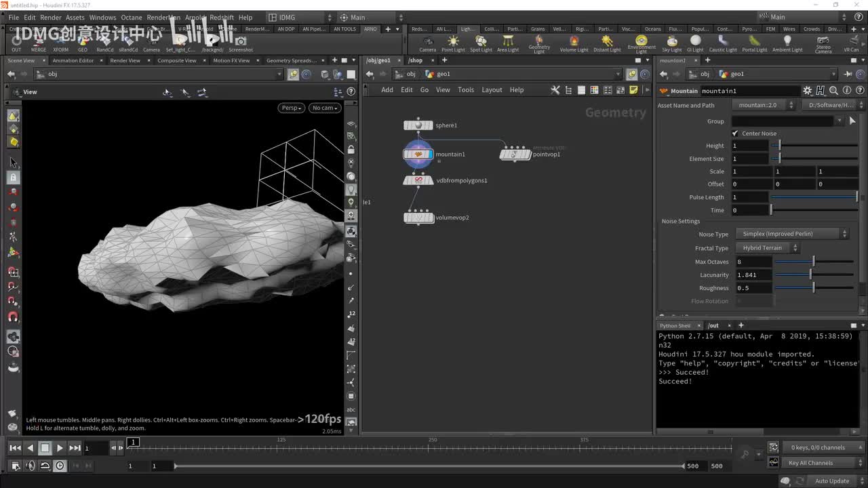The height and width of the screenshot is (488, 868).
Task: Click the Lacunarity value field
Action: click(x=753, y=275)
